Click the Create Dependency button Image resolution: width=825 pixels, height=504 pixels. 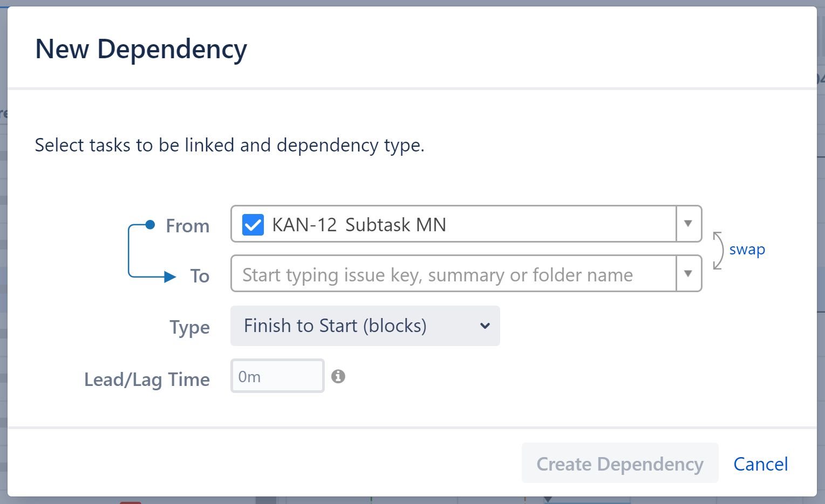pyautogui.click(x=619, y=463)
